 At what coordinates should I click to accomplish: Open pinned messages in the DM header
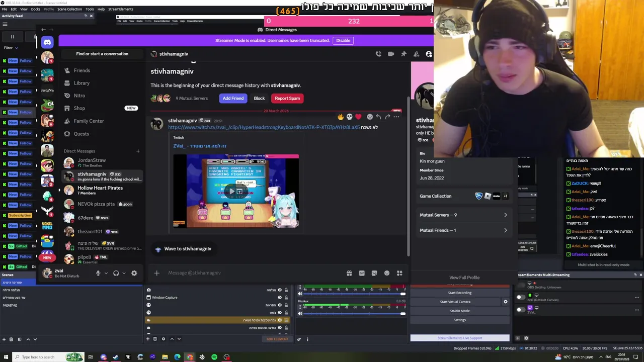(404, 54)
